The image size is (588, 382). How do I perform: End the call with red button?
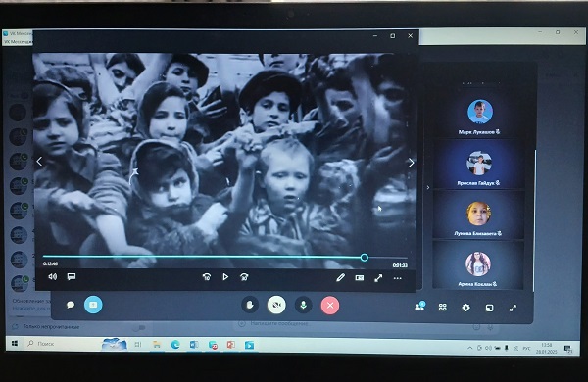click(x=330, y=306)
